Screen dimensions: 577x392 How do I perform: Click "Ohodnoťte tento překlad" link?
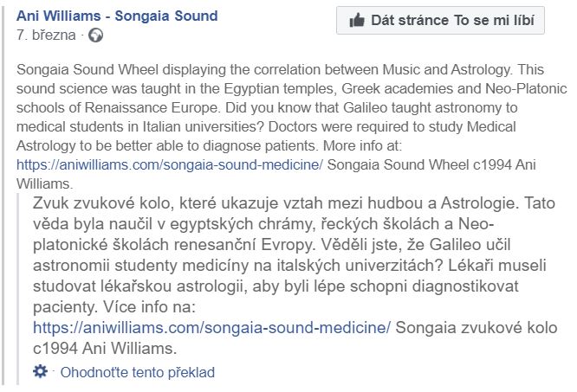coord(137,373)
